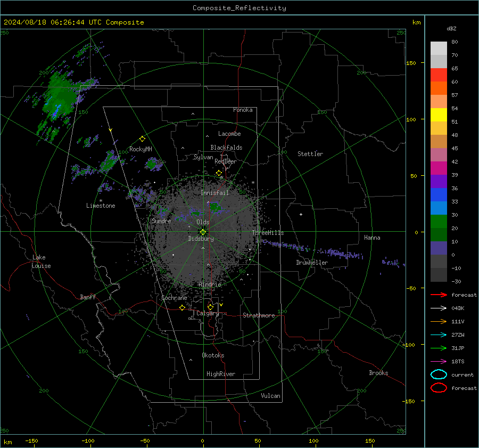This screenshot has width=479, height=448.
Task: Click the Lake Louise label
Action: tap(41, 262)
